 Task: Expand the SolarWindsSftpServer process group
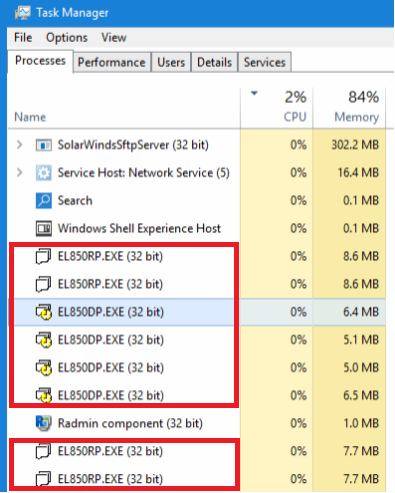[20, 145]
